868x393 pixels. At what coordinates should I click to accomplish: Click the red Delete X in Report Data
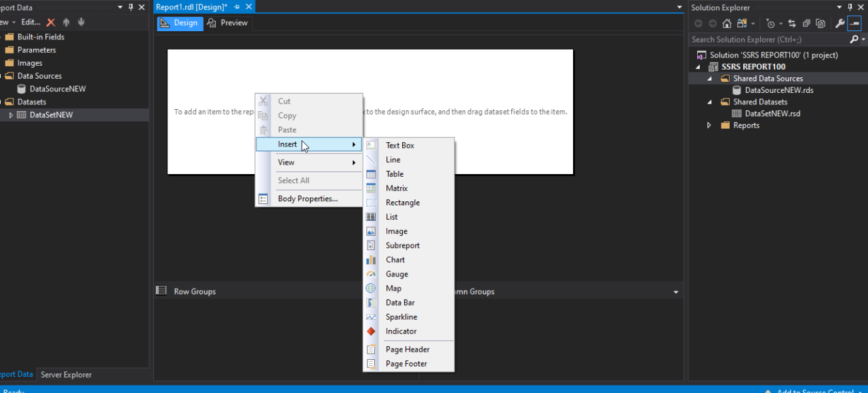[51, 22]
